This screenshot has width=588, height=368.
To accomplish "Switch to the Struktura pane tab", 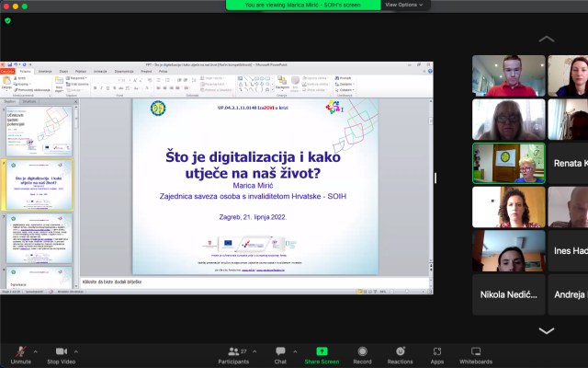I will coord(28,102).
